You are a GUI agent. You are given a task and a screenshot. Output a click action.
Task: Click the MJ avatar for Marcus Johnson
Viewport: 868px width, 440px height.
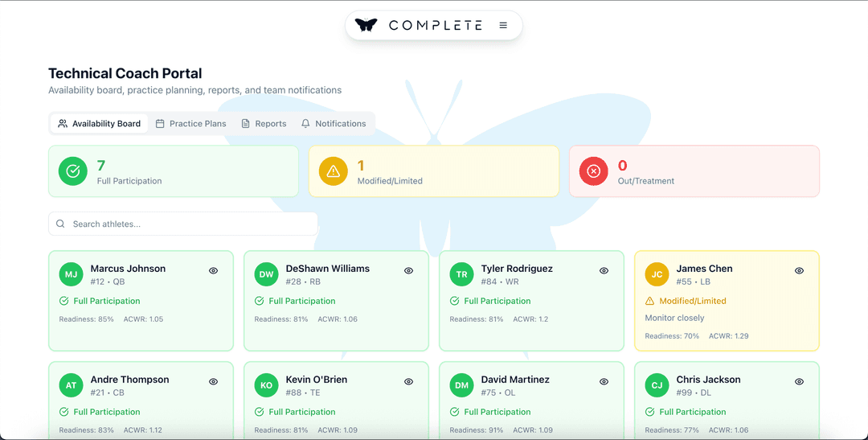click(71, 274)
